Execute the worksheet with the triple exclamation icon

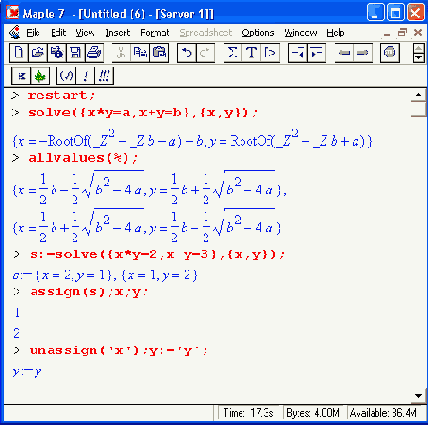coord(104,76)
